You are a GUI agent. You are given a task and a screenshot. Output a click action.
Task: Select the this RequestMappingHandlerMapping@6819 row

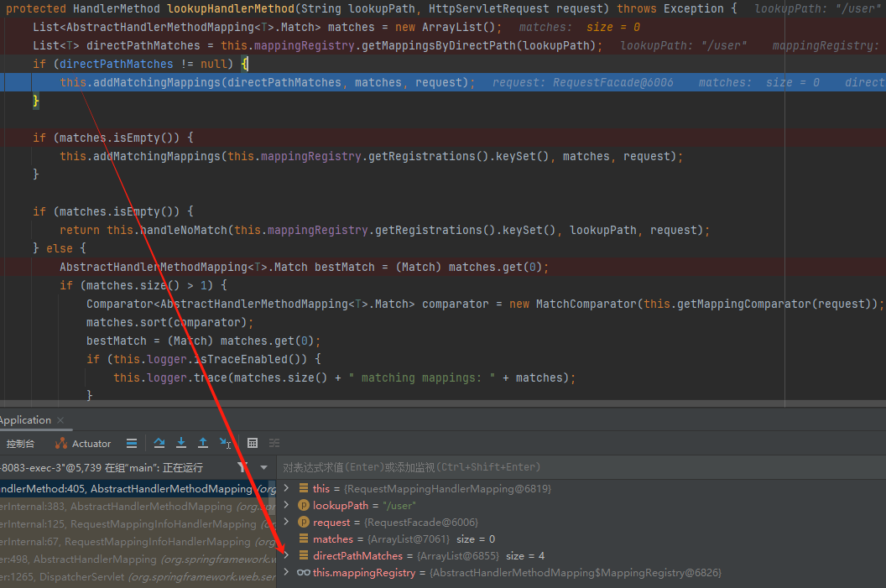pyautogui.click(x=582, y=488)
